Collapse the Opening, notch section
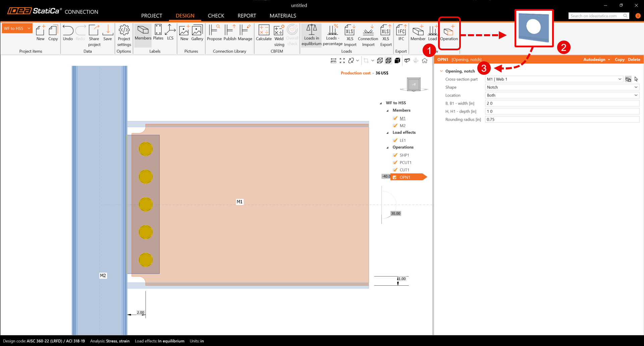 tap(441, 71)
